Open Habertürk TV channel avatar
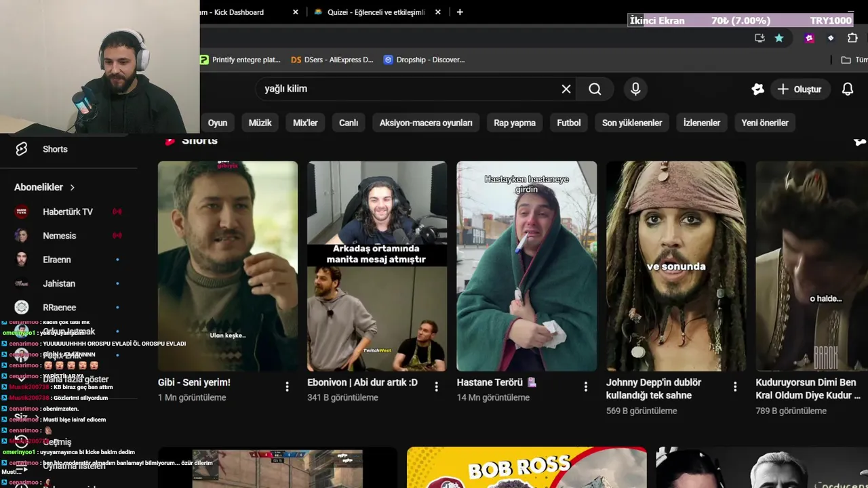The width and height of the screenshot is (868, 488). (22, 211)
